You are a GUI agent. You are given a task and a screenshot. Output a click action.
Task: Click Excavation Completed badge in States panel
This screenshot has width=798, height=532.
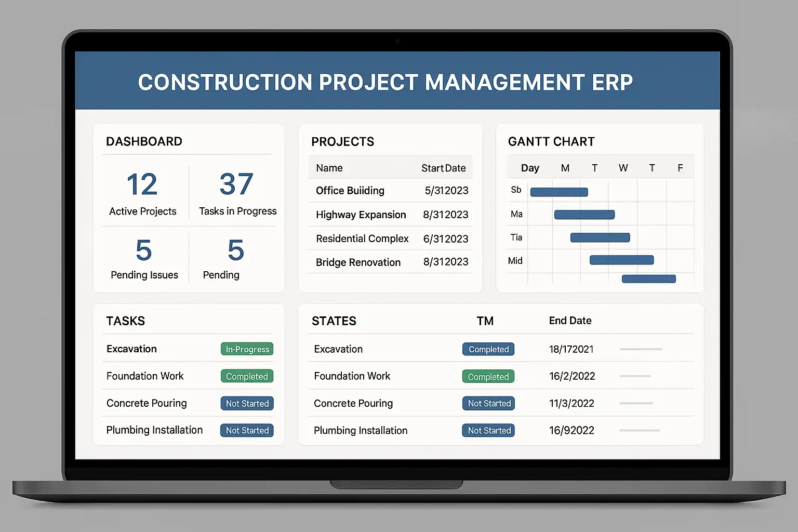(488, 349)
